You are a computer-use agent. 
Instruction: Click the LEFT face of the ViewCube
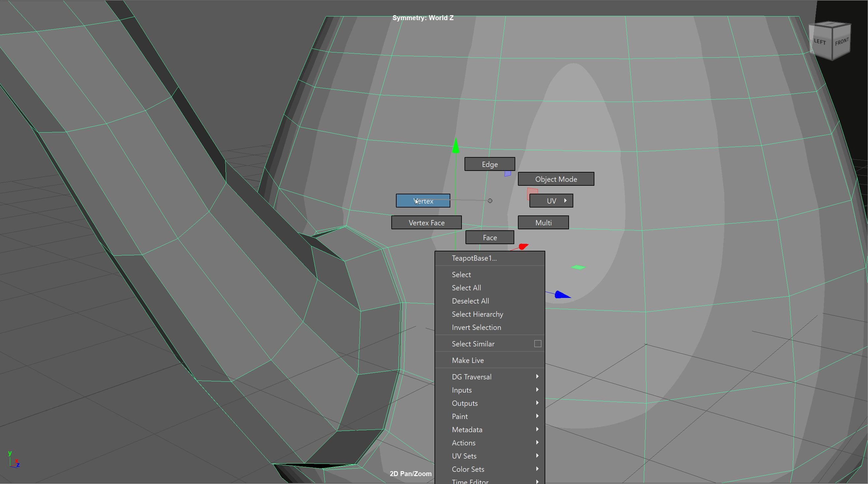[x=820, y=42]
